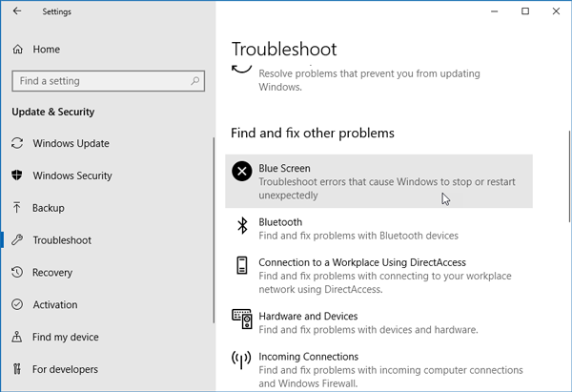Screen dimensions: 572x392
Task: Click the Windows Update troubleshooter arrow icon
Action: (x=241, y=69)
